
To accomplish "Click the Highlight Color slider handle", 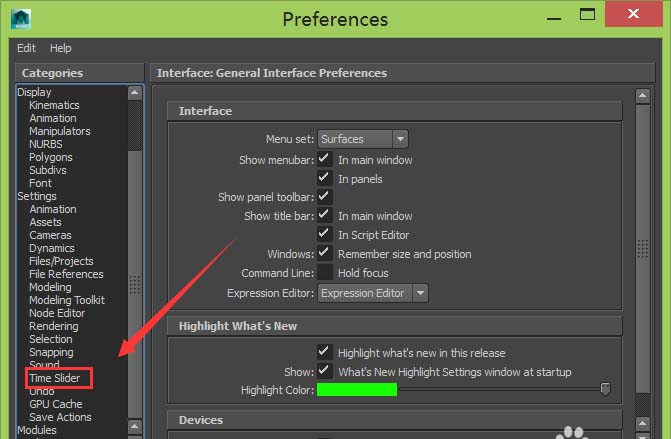I will [605, 389].
